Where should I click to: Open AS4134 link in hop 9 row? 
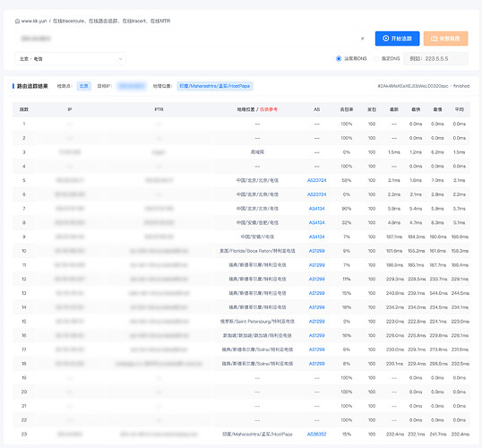(316, 237)
